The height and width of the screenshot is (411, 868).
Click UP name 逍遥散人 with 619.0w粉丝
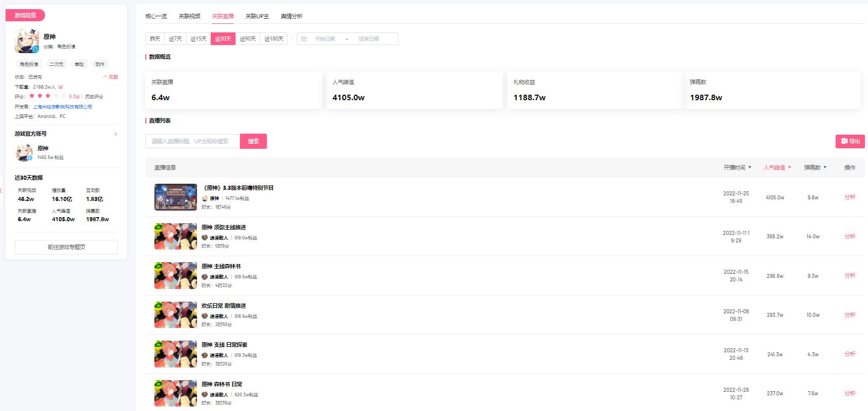tap(219, 238)
